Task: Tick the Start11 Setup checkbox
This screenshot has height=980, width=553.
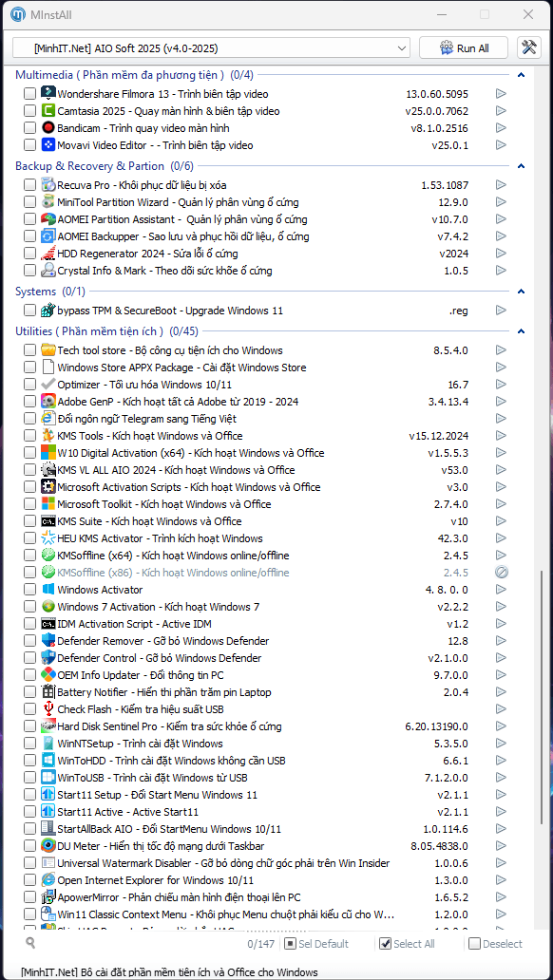Action: pos(29,795)
